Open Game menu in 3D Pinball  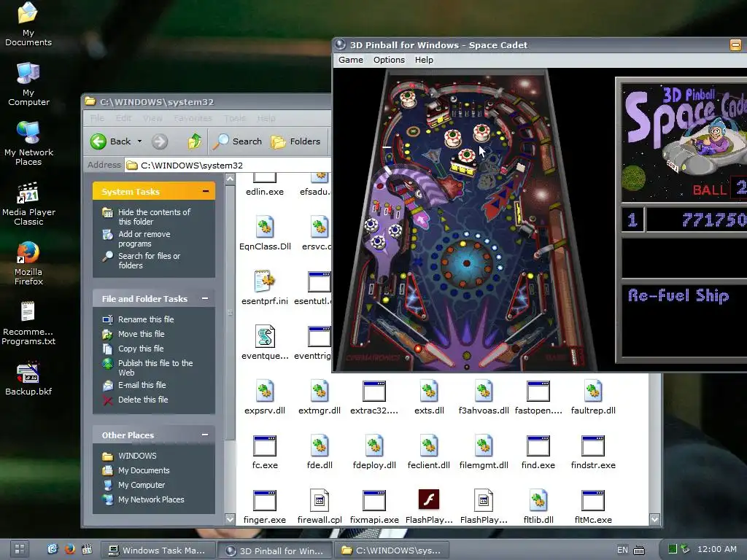point(351,60)
